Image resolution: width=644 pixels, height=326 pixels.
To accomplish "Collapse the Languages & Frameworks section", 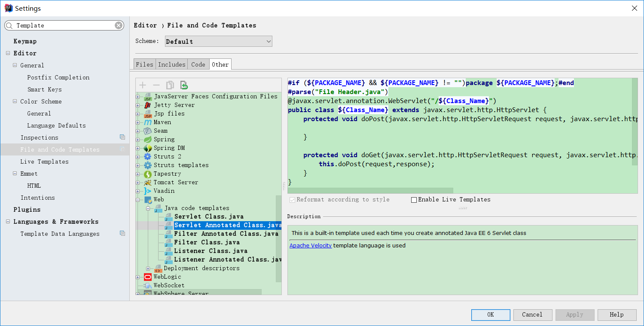I will click(8, 222).
